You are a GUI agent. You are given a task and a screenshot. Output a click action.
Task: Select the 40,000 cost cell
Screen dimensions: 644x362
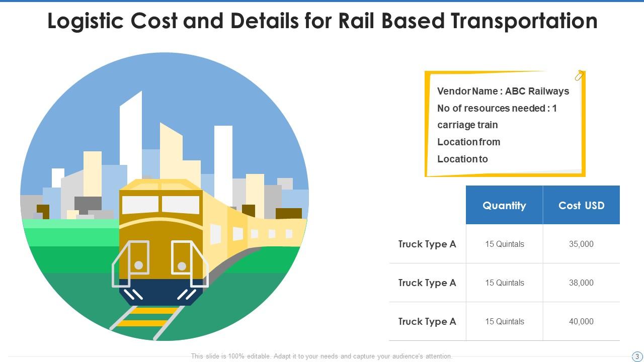(x=582, y=322)
